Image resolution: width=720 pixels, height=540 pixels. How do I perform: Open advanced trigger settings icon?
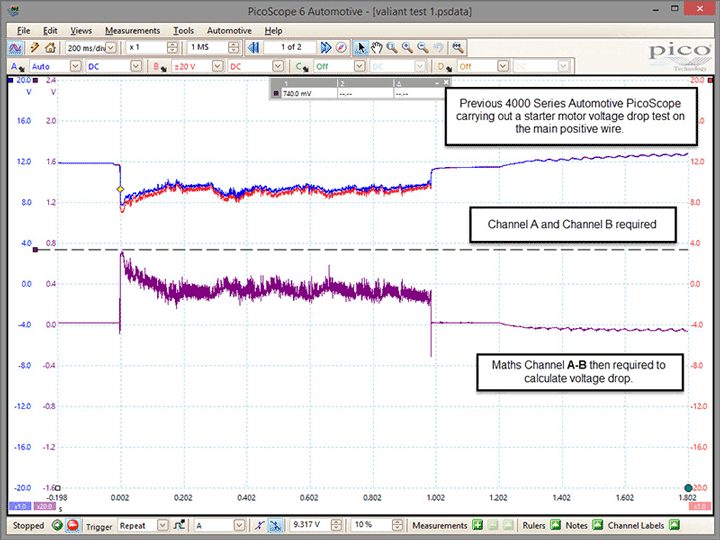coord(180,525)
